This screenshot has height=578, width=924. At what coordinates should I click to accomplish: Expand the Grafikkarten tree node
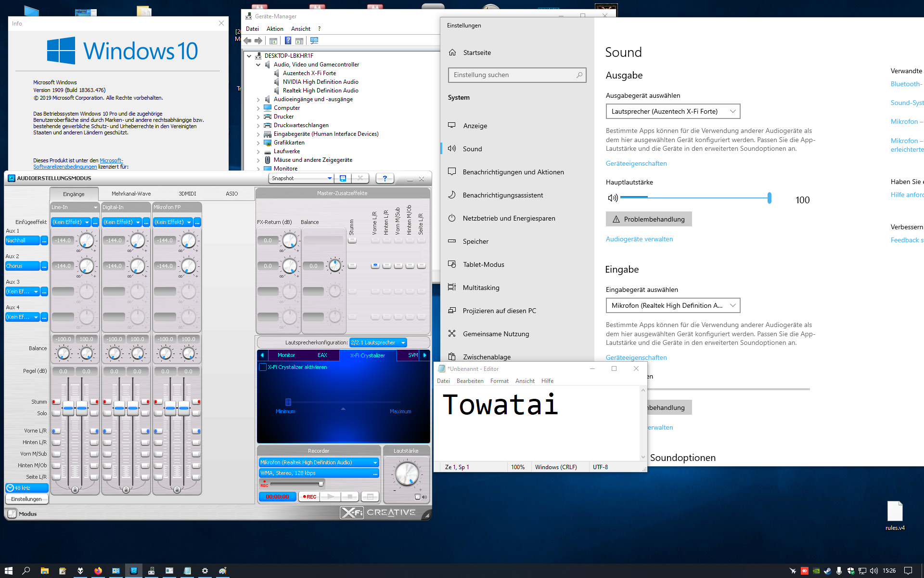pos(258,143)
